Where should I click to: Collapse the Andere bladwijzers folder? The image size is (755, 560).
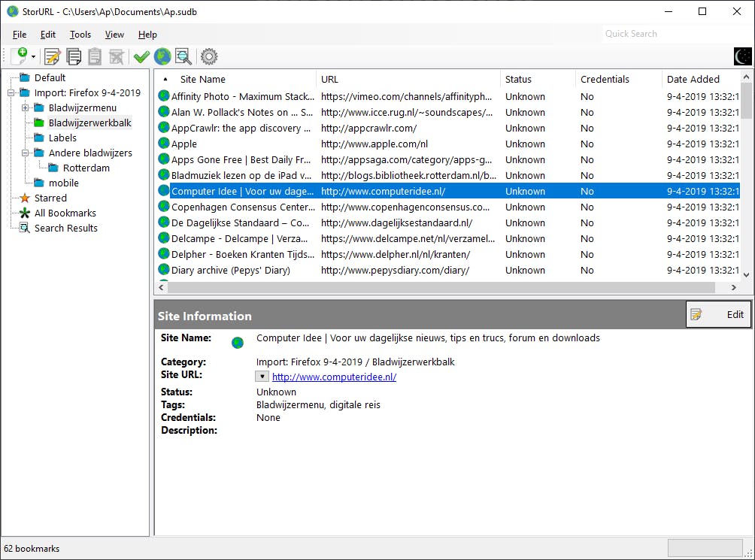click(x=26, y=153)
